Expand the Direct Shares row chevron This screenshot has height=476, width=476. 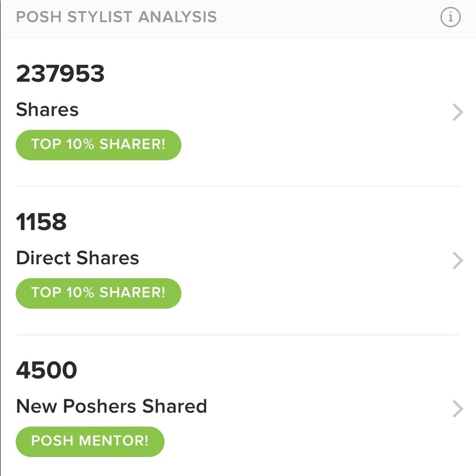pos(457,260)
